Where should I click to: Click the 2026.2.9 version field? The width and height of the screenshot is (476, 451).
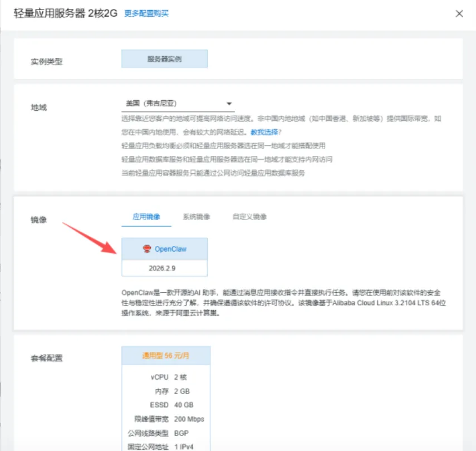click(x=165, y=268)
